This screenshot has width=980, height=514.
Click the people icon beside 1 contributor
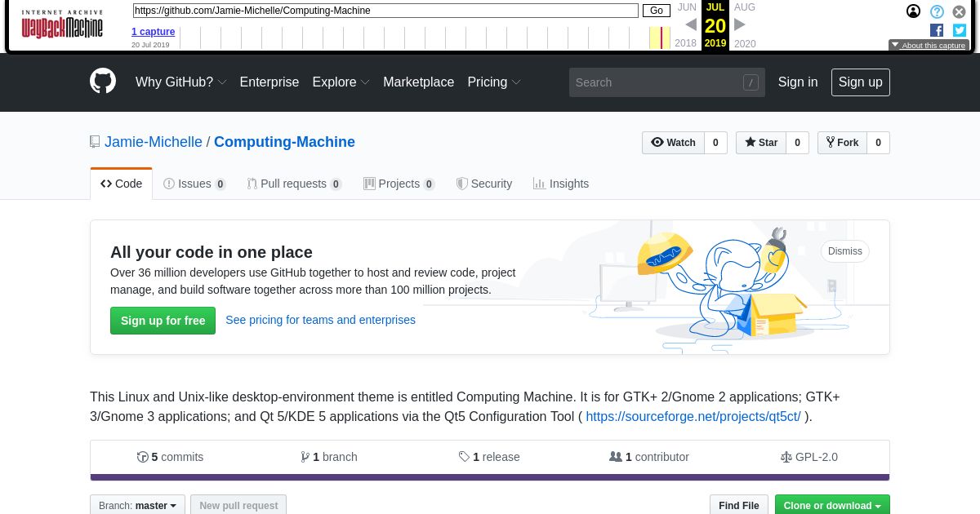[x=616, y=457]
